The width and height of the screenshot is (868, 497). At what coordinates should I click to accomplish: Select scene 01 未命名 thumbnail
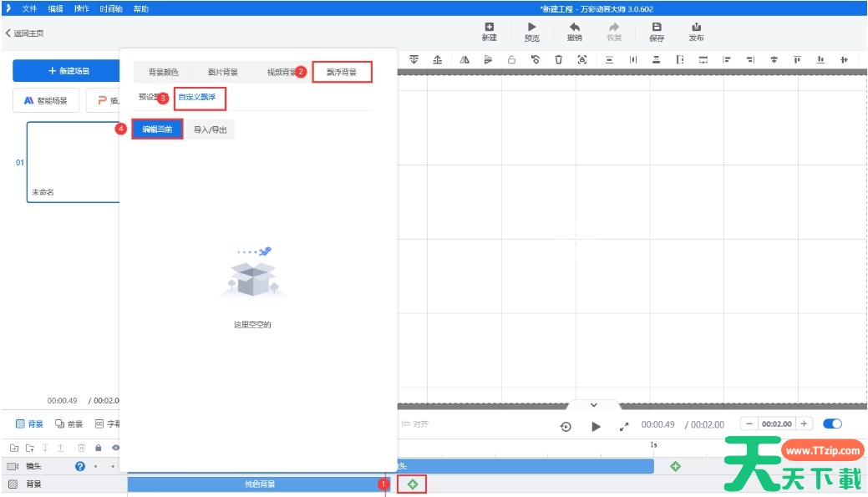pos(73,162)
